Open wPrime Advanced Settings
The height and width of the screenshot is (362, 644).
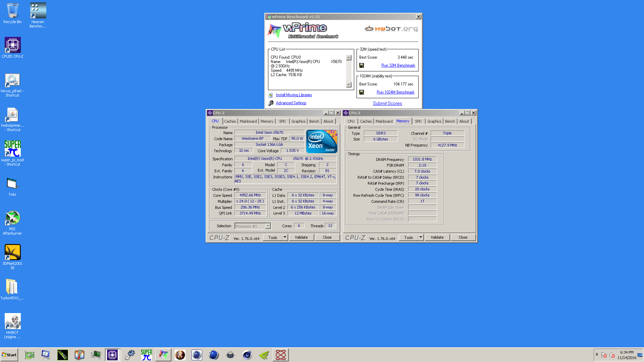point(291,103)
